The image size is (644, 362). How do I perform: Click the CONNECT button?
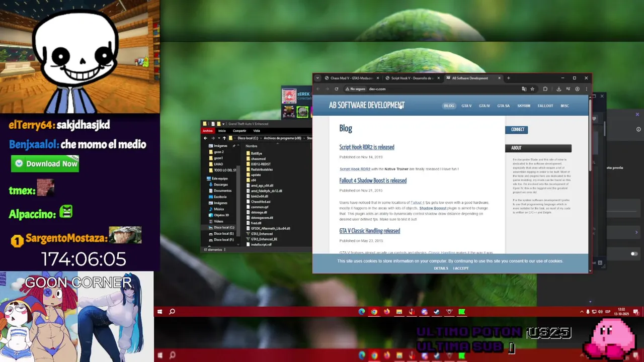[x=518, y=130]
